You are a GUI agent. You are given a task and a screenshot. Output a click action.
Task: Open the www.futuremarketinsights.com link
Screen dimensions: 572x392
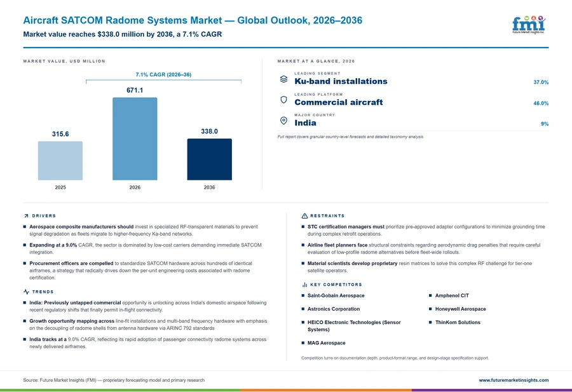click(x=514, y=380)
